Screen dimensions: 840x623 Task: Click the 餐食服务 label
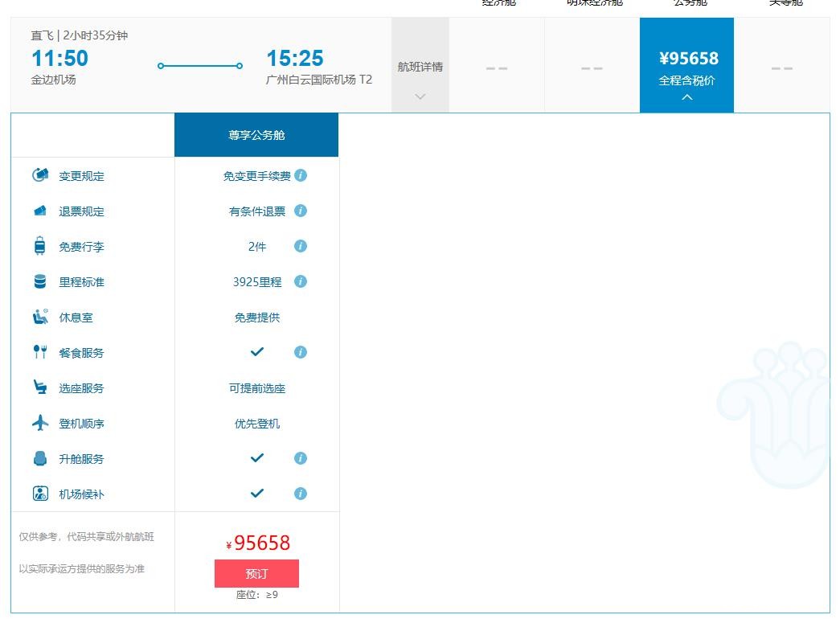click(81, 352)
